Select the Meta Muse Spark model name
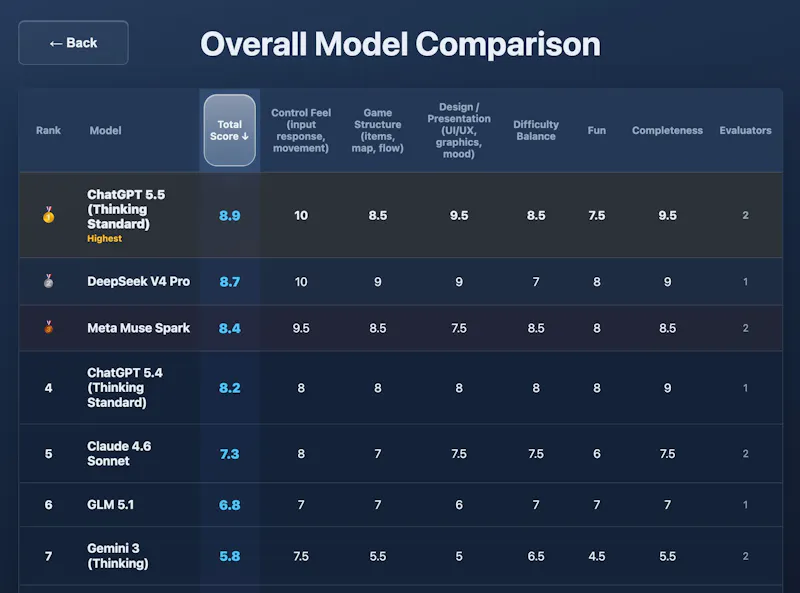Image resolution: width=800 pixels, height=593 pixels. (x=138, y=328)
